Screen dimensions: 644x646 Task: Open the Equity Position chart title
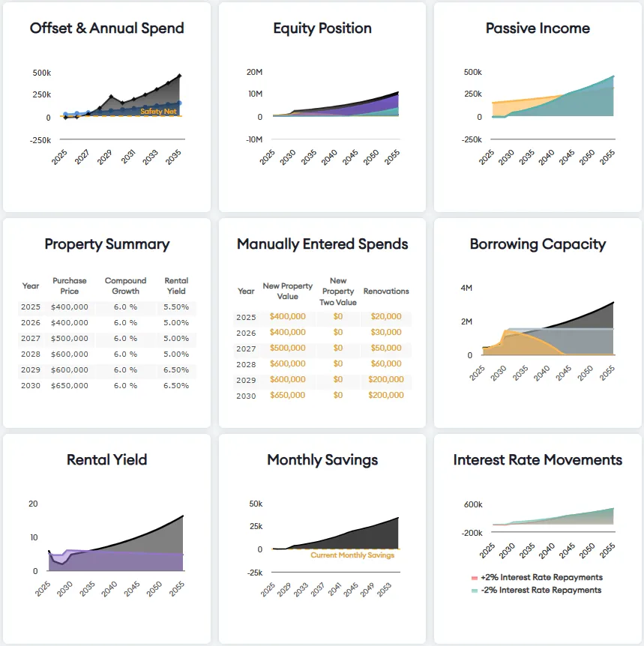tap(322, 28)
